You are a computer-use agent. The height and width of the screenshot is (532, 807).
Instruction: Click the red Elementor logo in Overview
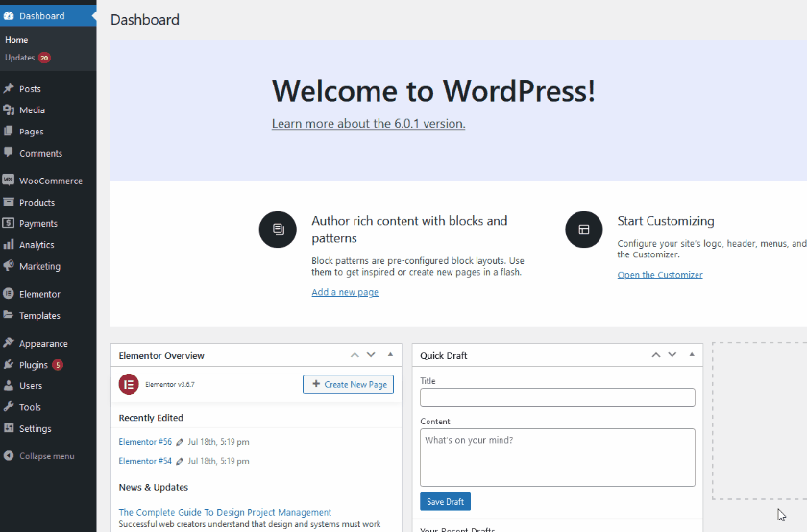[129, 384]
